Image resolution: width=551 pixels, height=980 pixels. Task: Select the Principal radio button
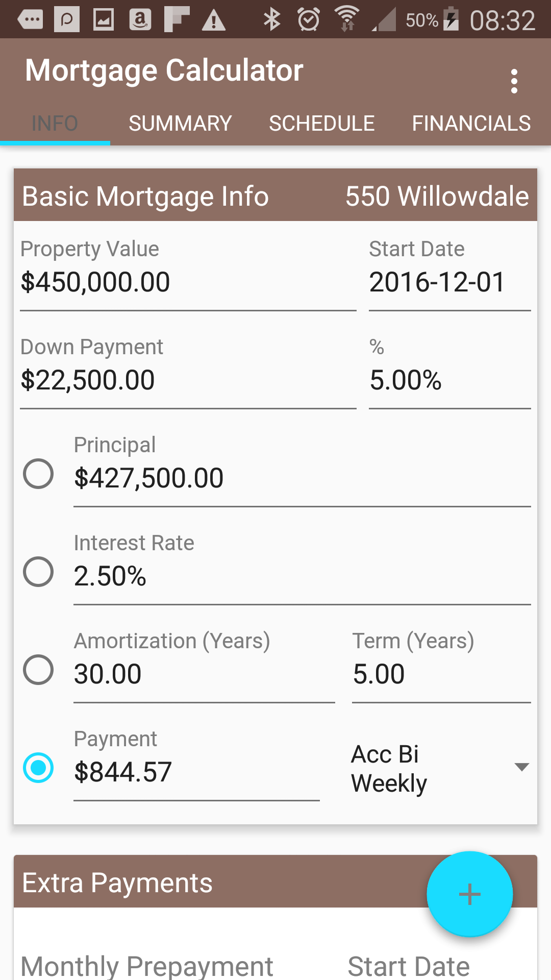[38, 474]
